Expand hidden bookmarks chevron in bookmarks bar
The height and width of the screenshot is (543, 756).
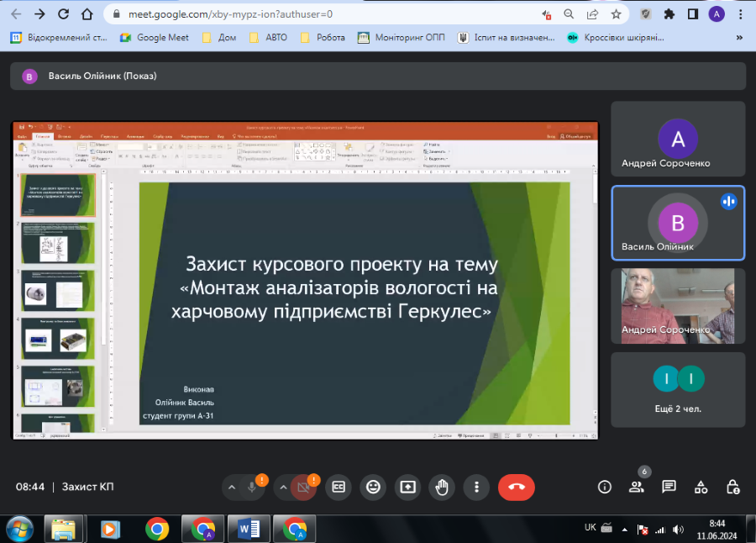pos(739,37)
